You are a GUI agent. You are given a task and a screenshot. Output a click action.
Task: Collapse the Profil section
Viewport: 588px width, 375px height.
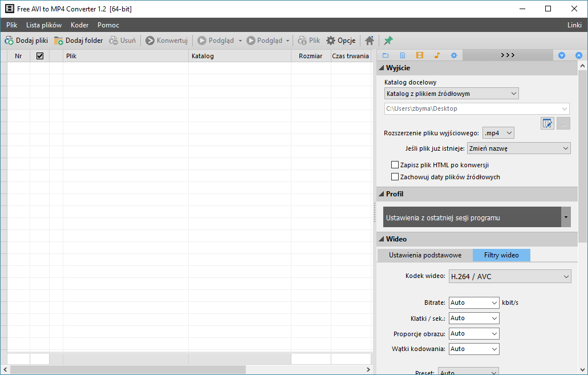[382, 194]
